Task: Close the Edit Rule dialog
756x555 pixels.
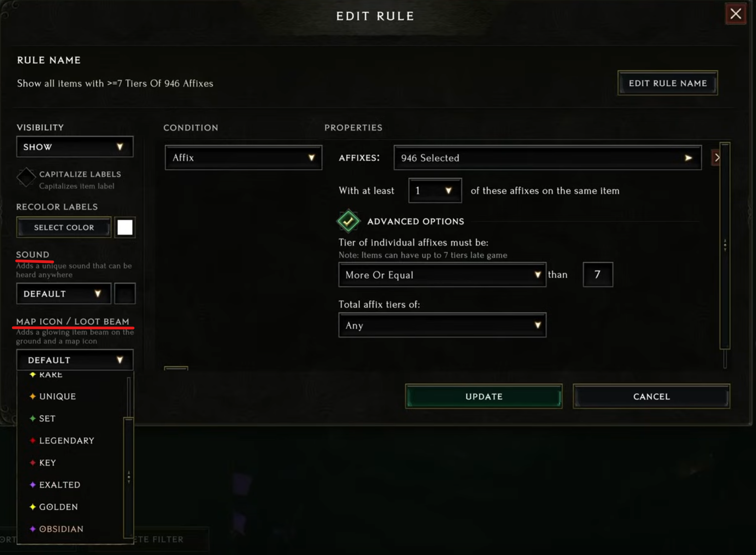Action: [x=736, y=14]
